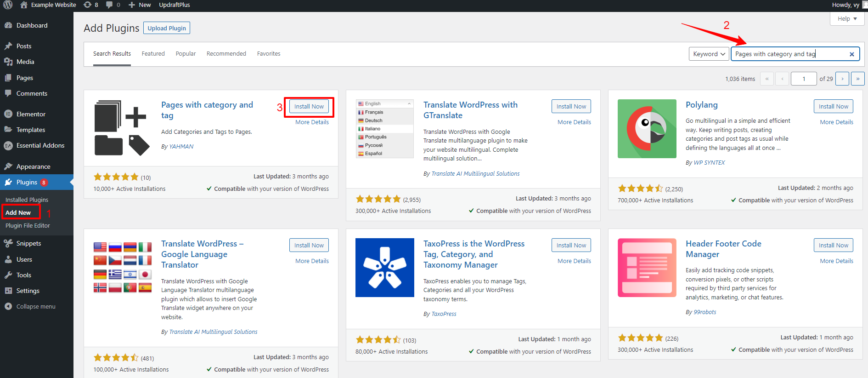This screenshot has height=378, width=868.
Task: Click the Elementor icon in sidebar
Action: 8,114
